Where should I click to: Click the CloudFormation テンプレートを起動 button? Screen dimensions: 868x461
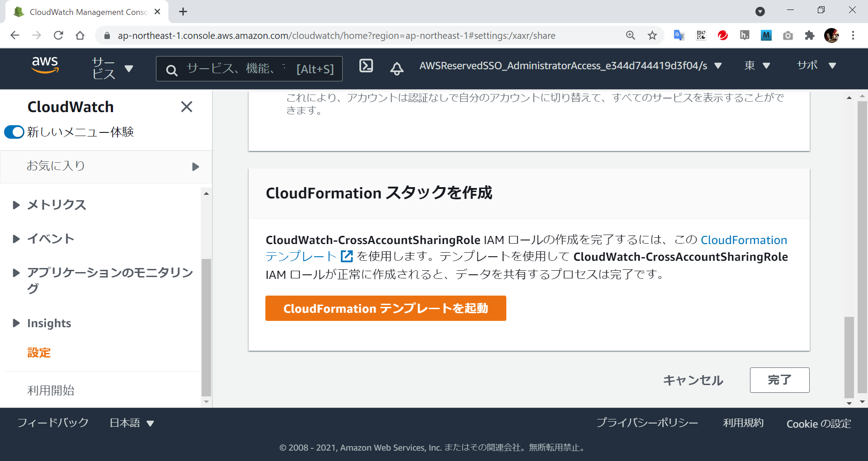click(385, 308)
